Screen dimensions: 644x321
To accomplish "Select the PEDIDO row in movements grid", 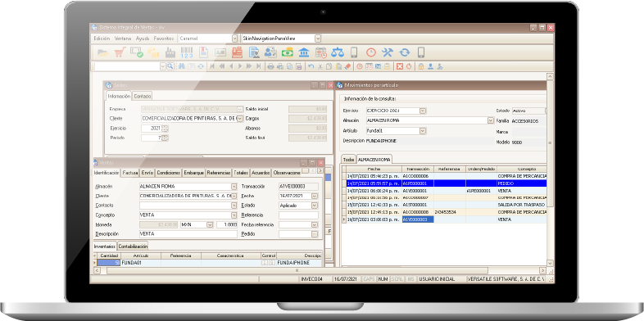I will coord(447,183).
